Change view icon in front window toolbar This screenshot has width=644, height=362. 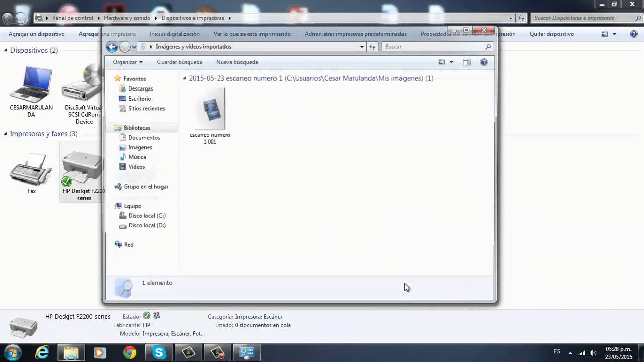click(442, 62)
